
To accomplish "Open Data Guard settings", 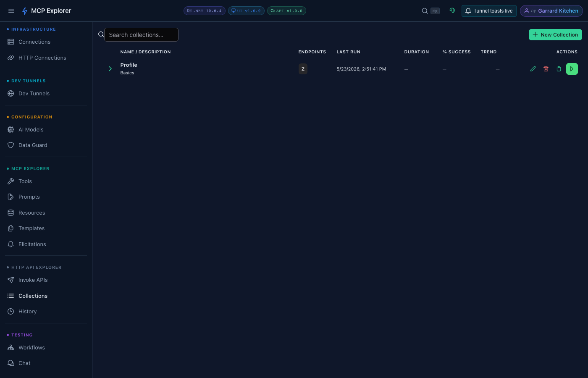I will tap(46, 145).
